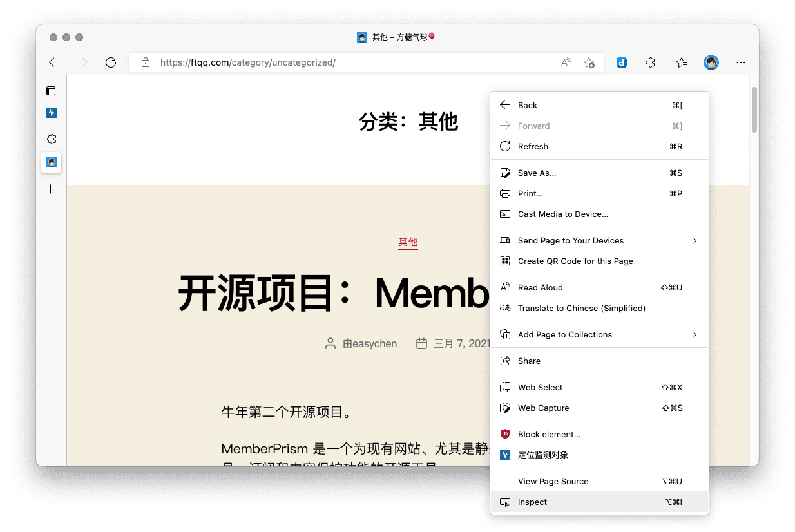This screenshot has width=795, height=532.
Task: Open Settings and more ellipsis menu
Action: [x=741, y=62]
